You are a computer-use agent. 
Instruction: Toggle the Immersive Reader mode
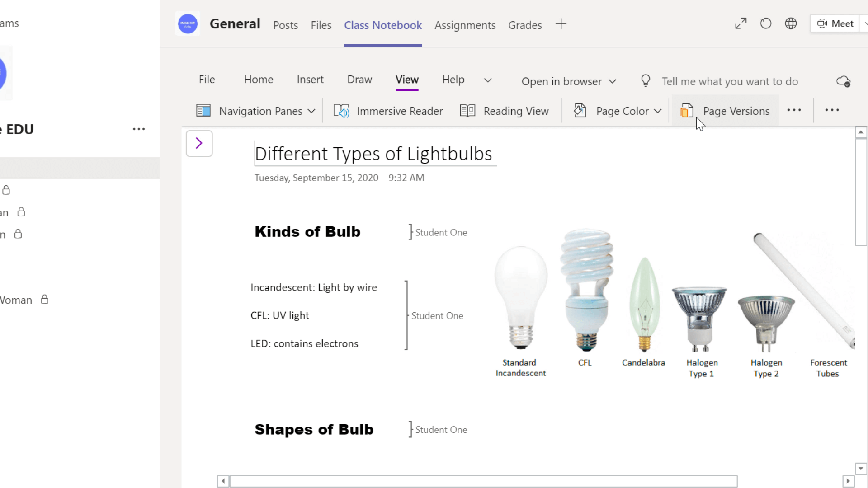coord(388,111)
